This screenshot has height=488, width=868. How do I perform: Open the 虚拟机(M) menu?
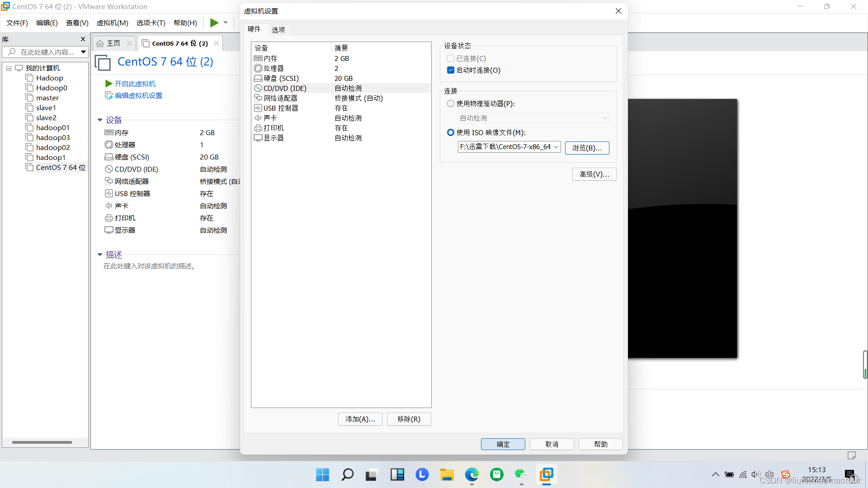coord(112,23)
